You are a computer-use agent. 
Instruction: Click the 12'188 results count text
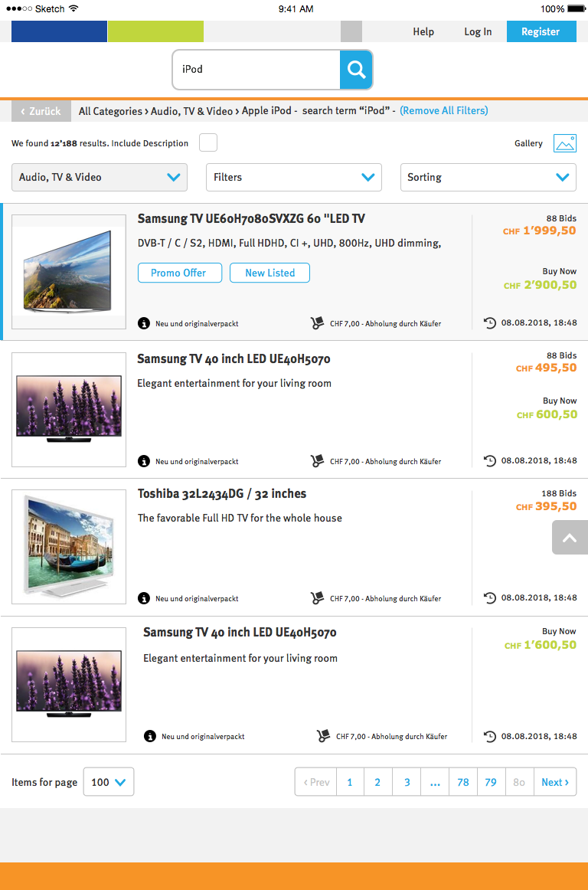(x=64, y=143)
